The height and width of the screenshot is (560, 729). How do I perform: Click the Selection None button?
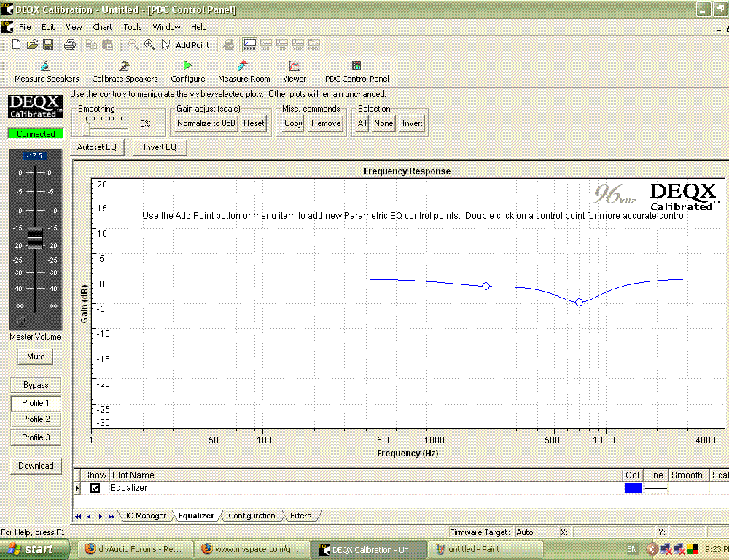click(383, 123)
